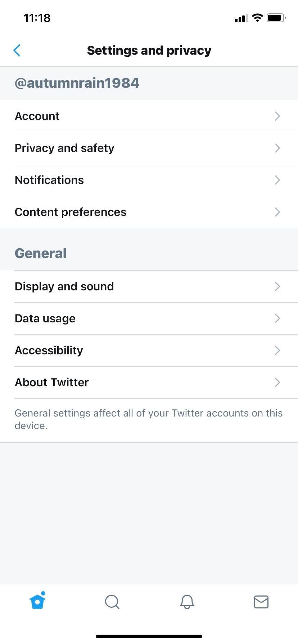Tap the @autumnrain1984 account header
The image size is (298, 644).
coord(77,83)
